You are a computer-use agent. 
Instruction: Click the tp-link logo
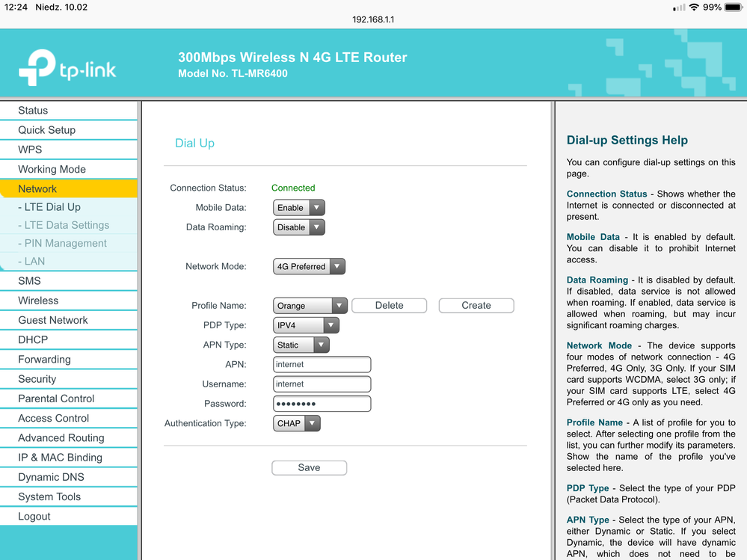[x=67, y=67]
